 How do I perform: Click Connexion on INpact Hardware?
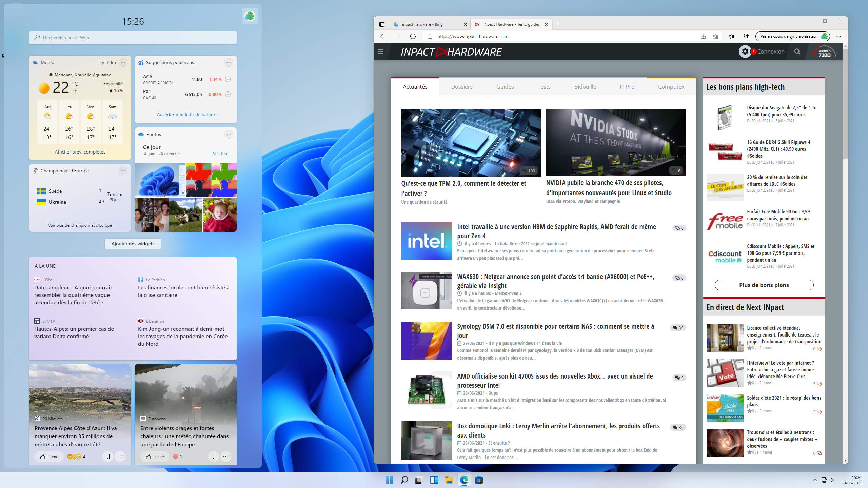tap(771, 52)
